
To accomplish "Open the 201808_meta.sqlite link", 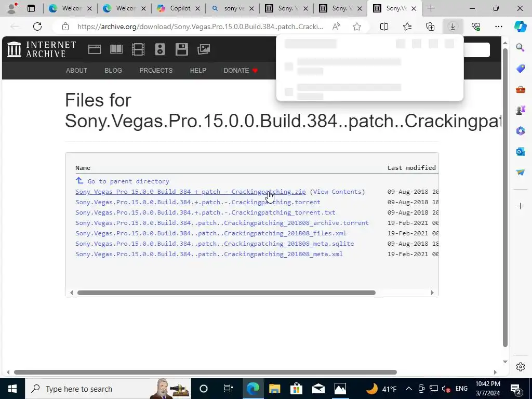I will click(x=215, y=244).
